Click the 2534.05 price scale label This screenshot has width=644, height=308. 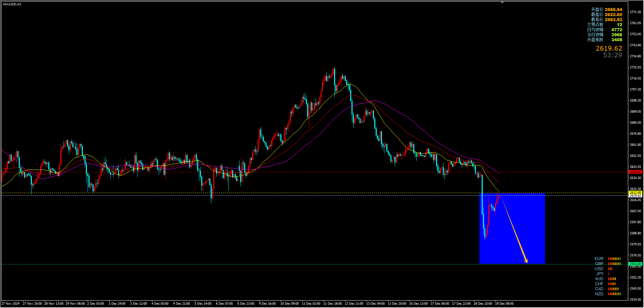[635, 300]
